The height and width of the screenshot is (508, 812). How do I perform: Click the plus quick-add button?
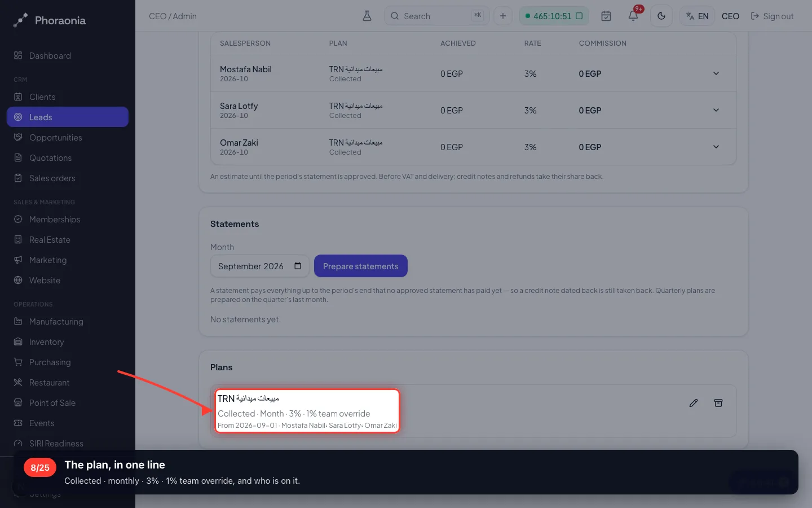(503, 16)
